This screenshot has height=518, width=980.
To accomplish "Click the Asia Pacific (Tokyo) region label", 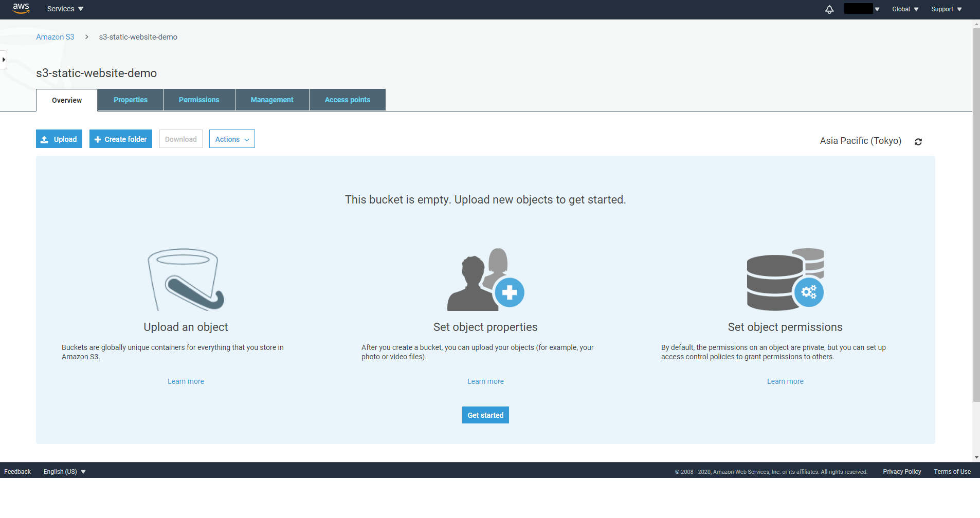I will (x=861, y=141).
